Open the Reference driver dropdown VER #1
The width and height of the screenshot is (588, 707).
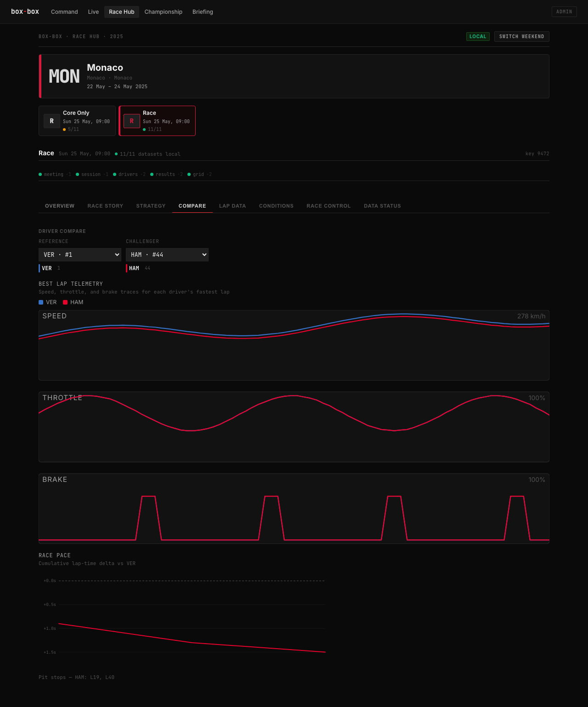(80, 255)
